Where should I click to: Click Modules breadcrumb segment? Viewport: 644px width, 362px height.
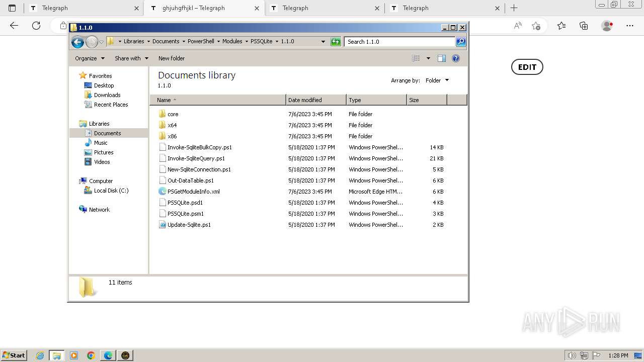click(x=232, y=42)
